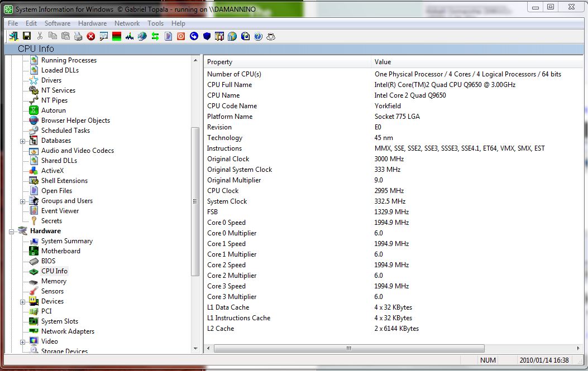Collapse the Hardware tree section
Image resolution: width=588 pixels, height=371 pixels.
point(11,232)
